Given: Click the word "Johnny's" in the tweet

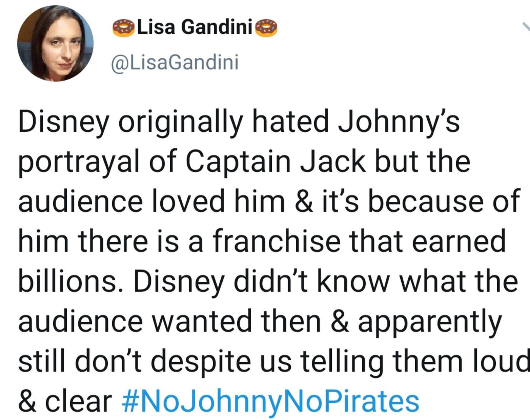Looking at the screenshot, I should click(399, 123).
